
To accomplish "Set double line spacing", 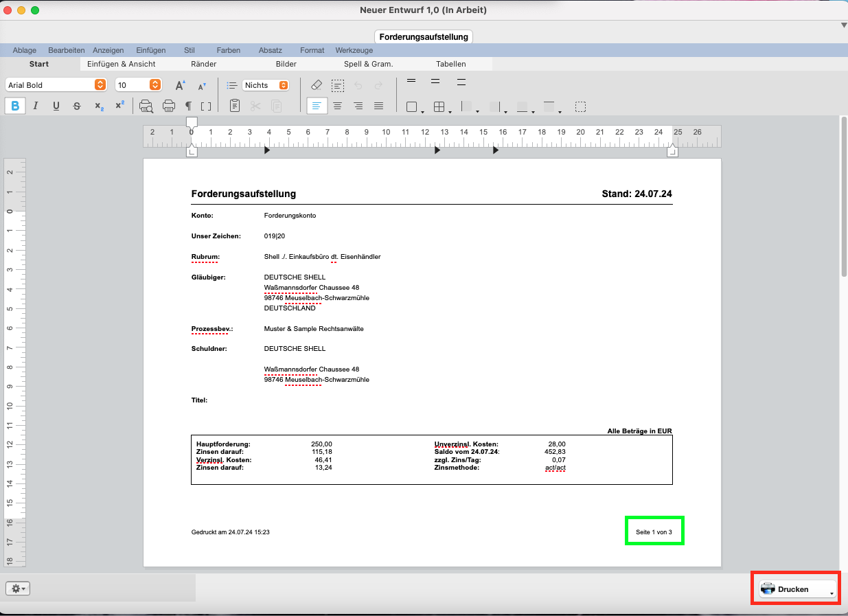I will (x=461, y=82).
